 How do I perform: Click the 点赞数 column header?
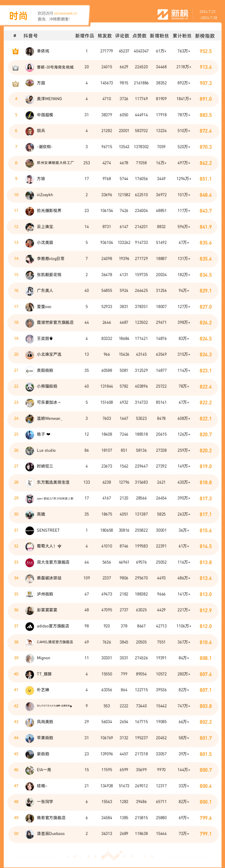[x=139, y=36]
